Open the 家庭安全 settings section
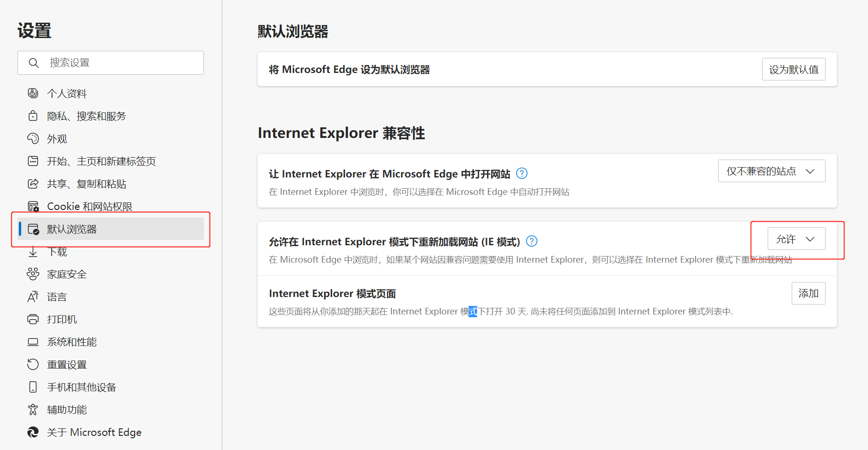This screenshot has width=868, height=450. [66, 274]
